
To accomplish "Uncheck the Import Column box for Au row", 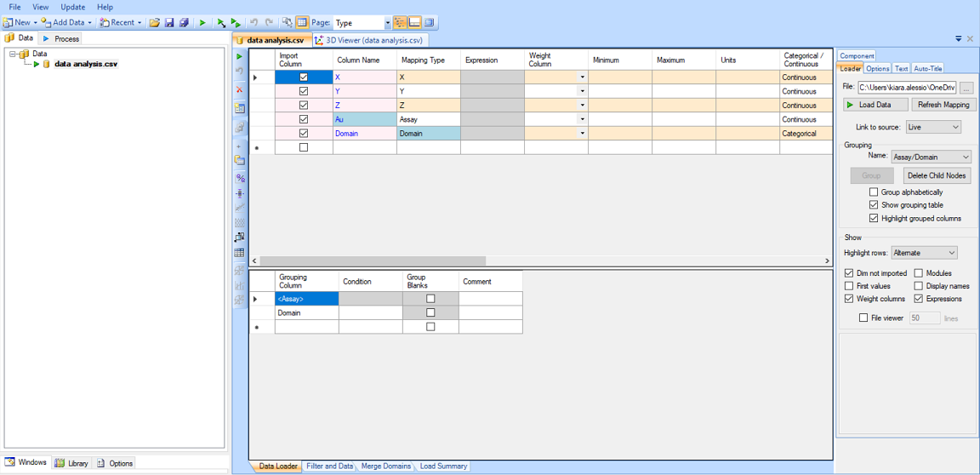I will pyautogui.click(x=304, y=119).
